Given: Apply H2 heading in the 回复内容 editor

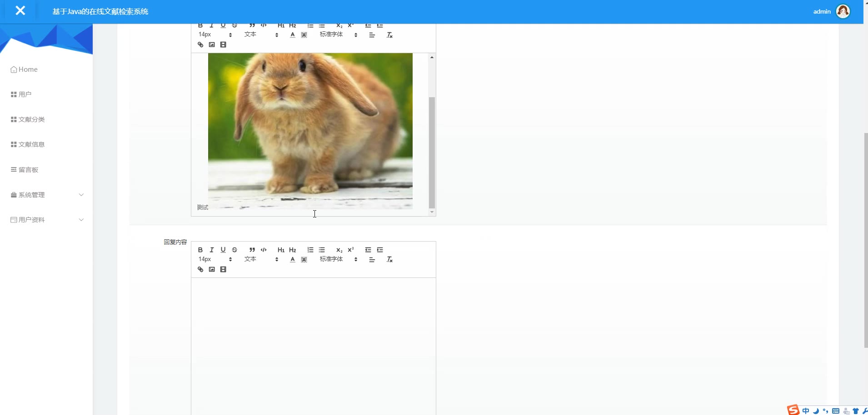Looking at the screenshot, I should [x=293, y=250].
